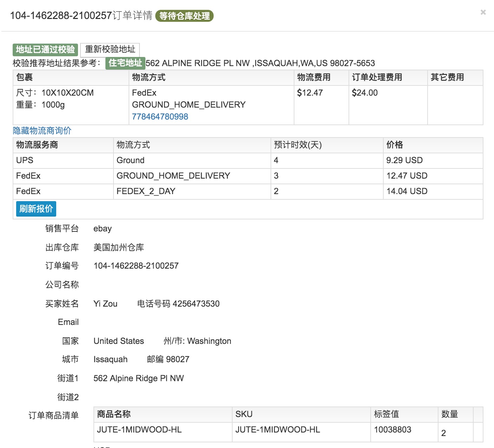Click the 住宅地址 address type badge
Screen dimensions: 494x448
125,63
